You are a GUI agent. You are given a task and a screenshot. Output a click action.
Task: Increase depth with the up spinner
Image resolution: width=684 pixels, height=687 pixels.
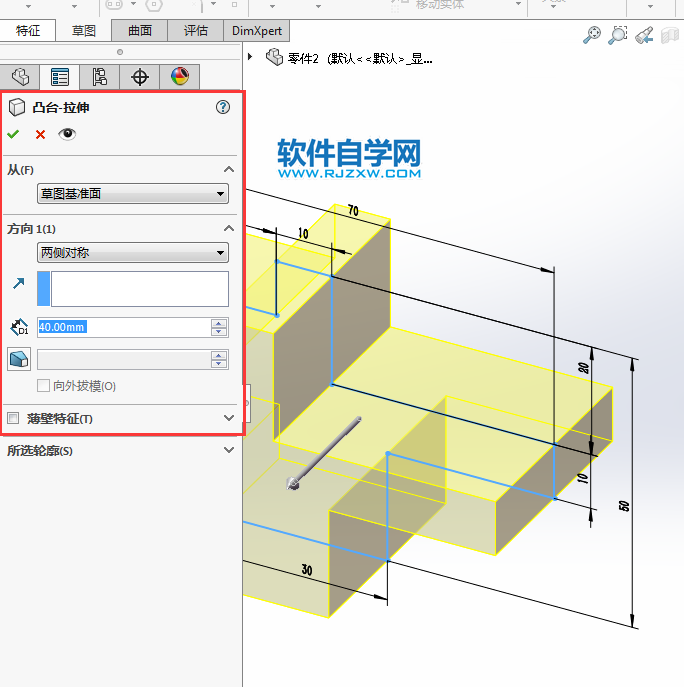pos(219,323)
